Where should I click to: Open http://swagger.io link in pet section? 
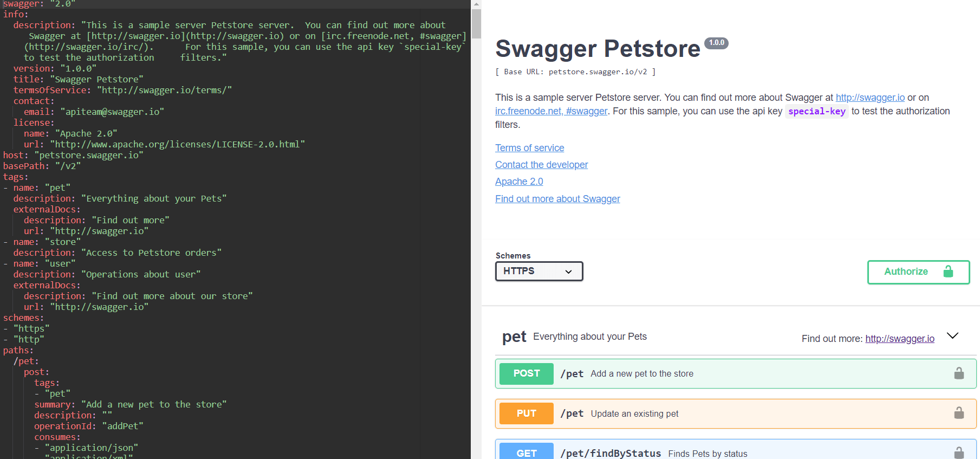point(899,339)
